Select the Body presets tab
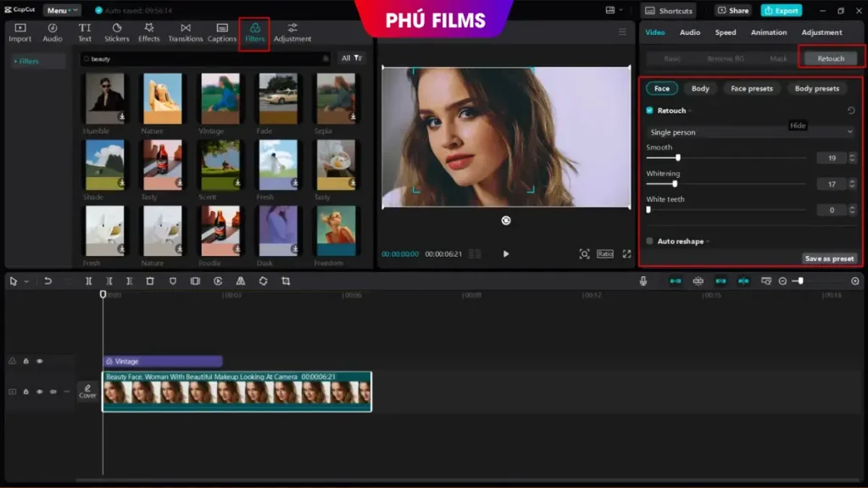Image resolution: width=868 pixels, height=488 pixels. pos(816,88)
